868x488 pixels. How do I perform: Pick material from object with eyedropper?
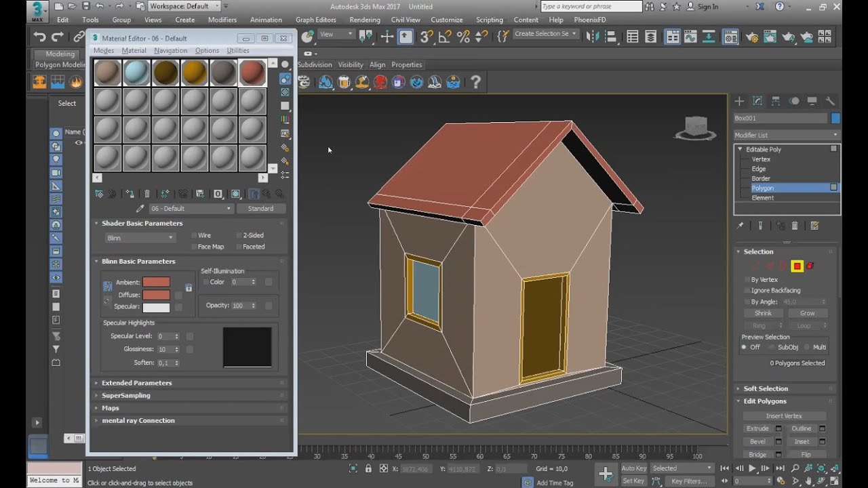[140, 209]
